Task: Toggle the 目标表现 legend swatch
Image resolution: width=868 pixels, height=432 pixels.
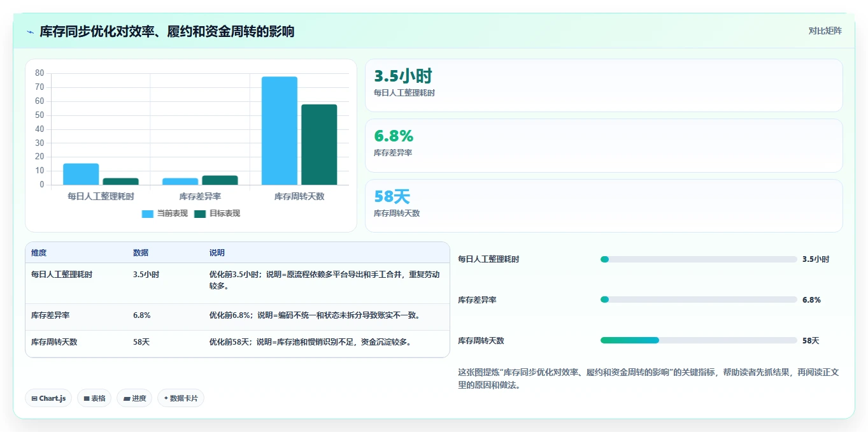Action: (200, 213)
